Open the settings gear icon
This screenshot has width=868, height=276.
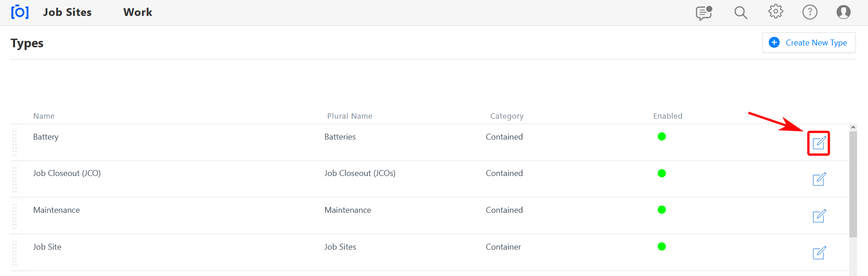(776, 12)
